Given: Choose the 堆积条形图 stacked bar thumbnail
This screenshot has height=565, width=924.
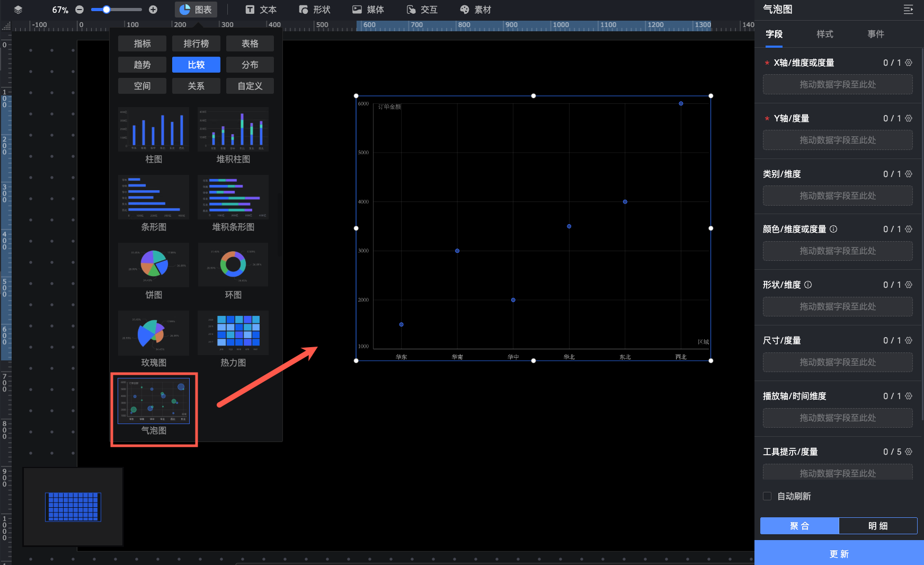Looking at the screenshot, I should [x=233, y=197].
